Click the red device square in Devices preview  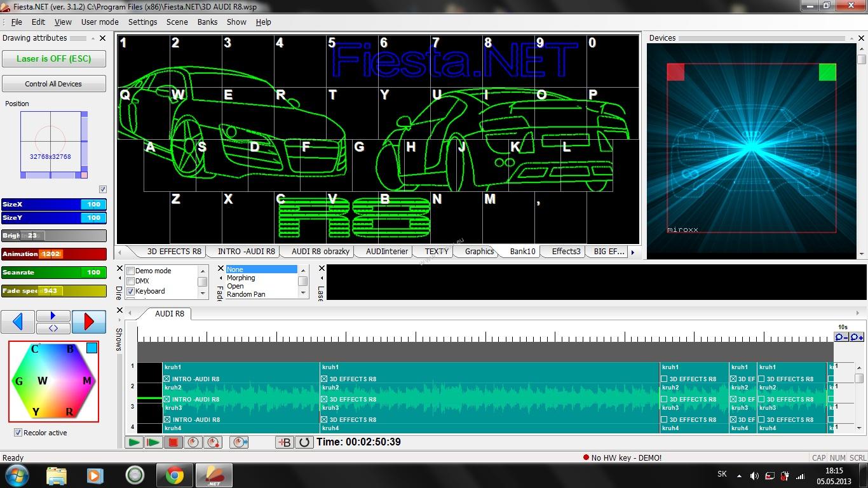(x=675, y=72)
